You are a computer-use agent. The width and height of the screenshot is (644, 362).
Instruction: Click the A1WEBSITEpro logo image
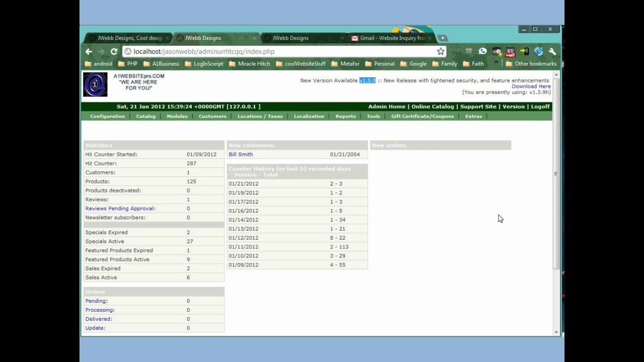pyautogui.click(x=95, y=84)
